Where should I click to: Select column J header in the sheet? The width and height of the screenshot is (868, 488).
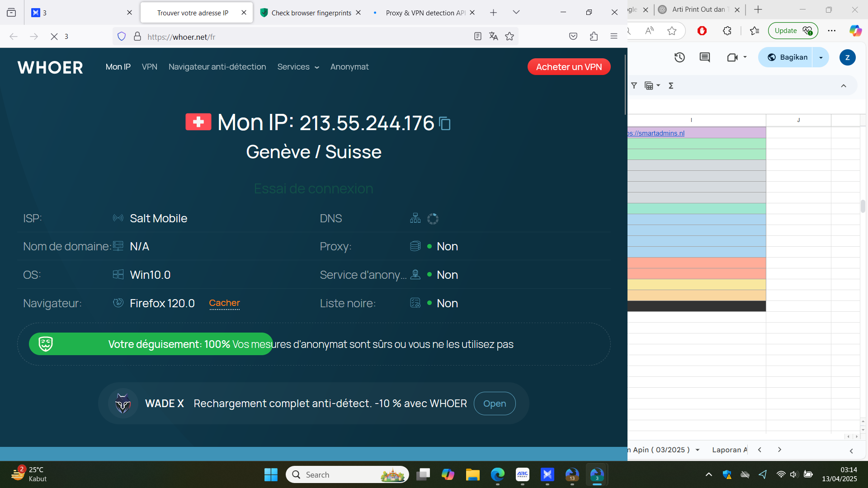click(798, 120)
